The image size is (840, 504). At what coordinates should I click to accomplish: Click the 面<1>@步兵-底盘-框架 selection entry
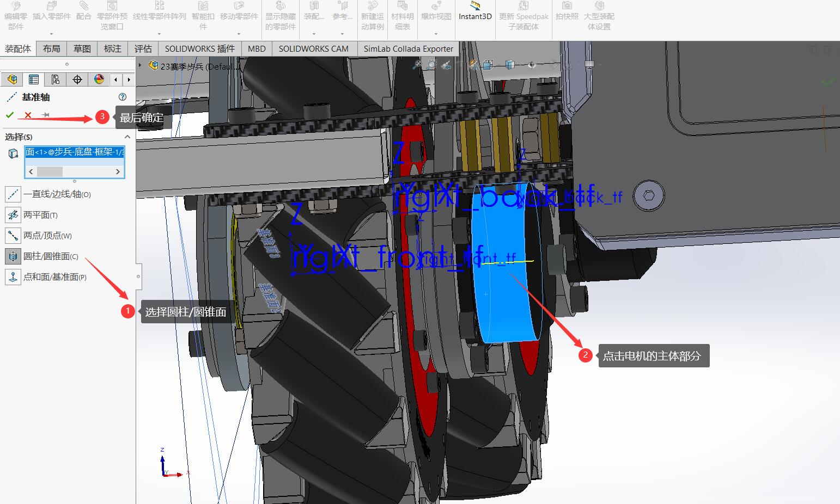point(75,152)
